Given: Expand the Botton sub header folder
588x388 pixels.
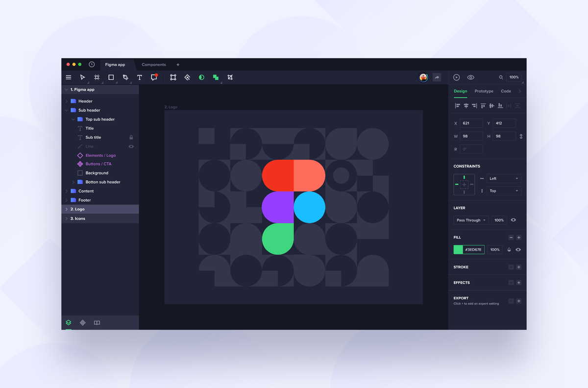Looking at the screenshot, I should point(73,182).
